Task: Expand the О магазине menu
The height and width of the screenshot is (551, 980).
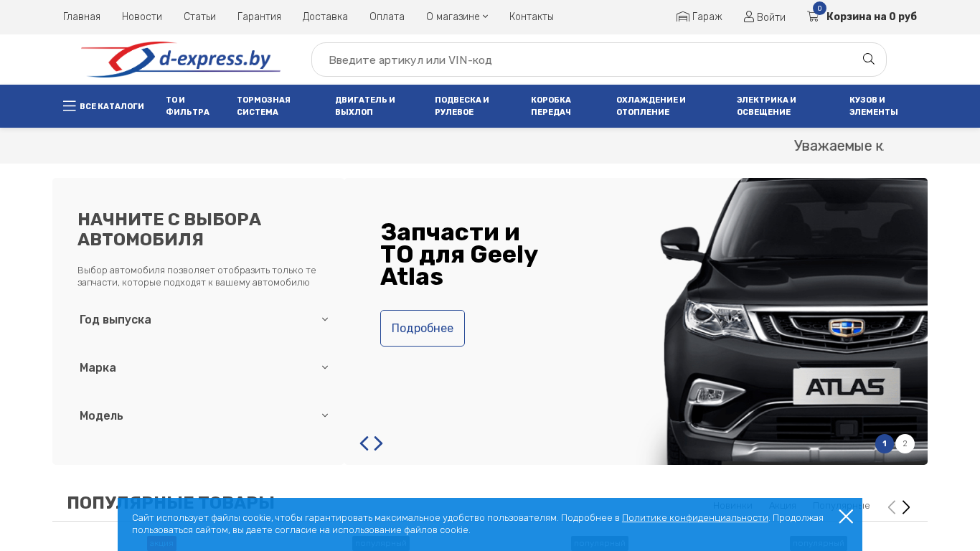Action: [457, 17]
